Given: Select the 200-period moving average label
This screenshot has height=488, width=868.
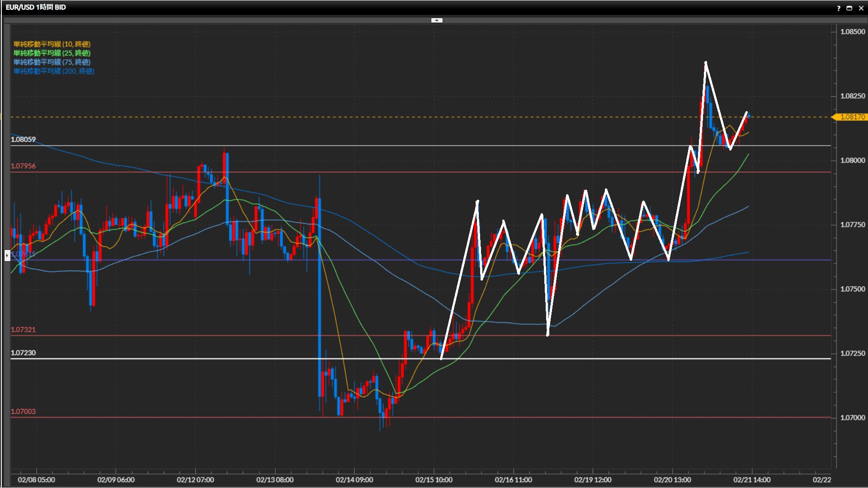Looking at the screenshot, I should click(x=54, y=71).
